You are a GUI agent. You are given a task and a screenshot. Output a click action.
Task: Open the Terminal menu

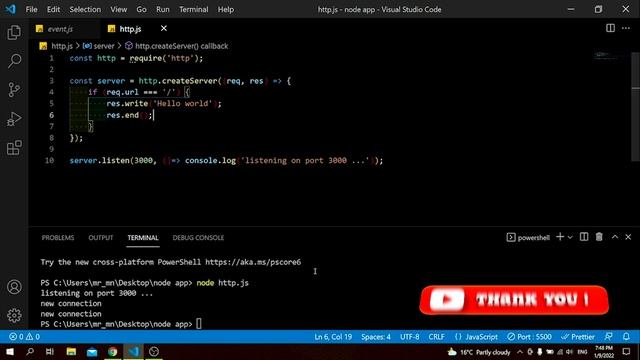[193, 9]
